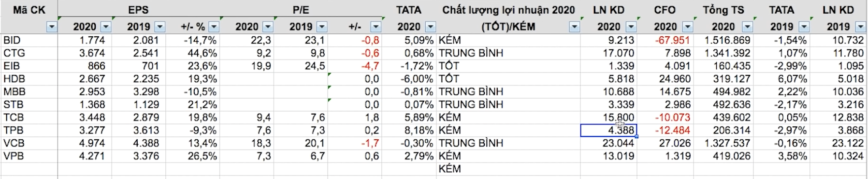The width and height of the screenshot is (868, 179).
Task: Select the VPB ticker cell
Action: [x=29, y=156]
